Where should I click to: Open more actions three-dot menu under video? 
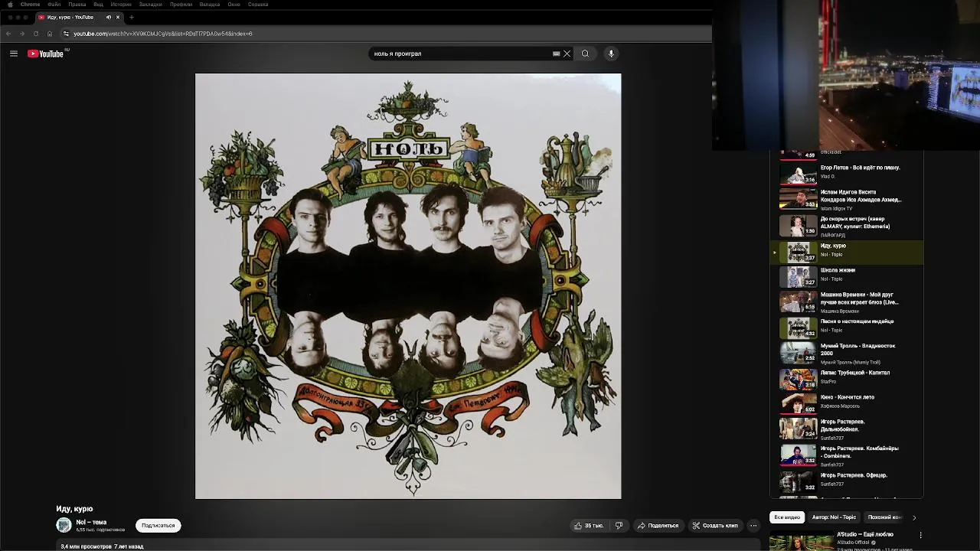click(753, 526)
